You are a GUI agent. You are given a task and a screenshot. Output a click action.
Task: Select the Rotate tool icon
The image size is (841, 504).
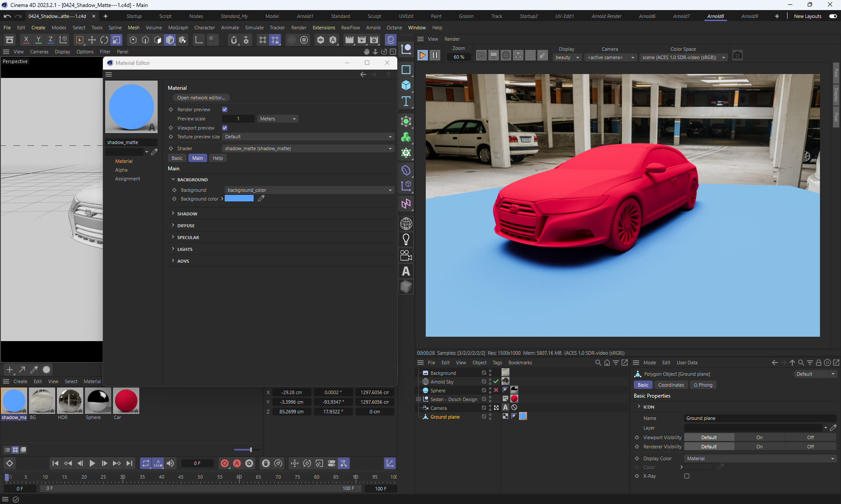click(104, 40)
